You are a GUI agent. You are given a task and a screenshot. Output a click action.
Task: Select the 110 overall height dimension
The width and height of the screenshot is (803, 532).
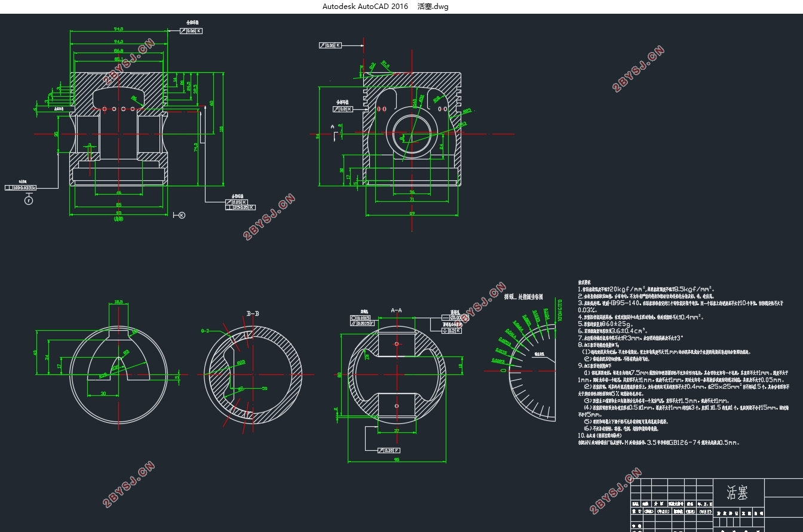(x=222, y=128)
